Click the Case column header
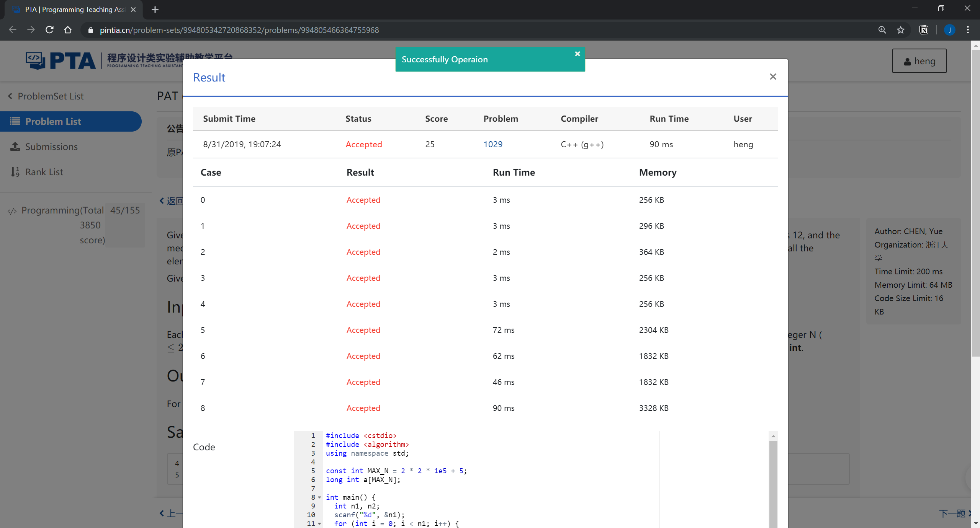980x528 pixels. [211, 172]
